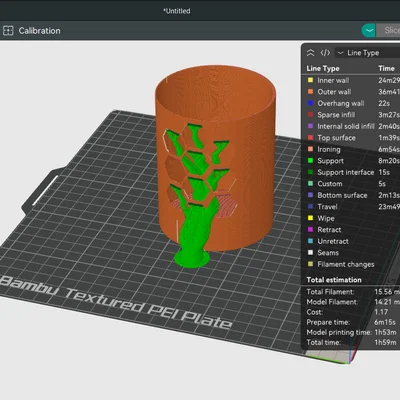Select the *Untitled project title
The width and height of the screenshot is (400, 400).
click(x=177, y=11)
